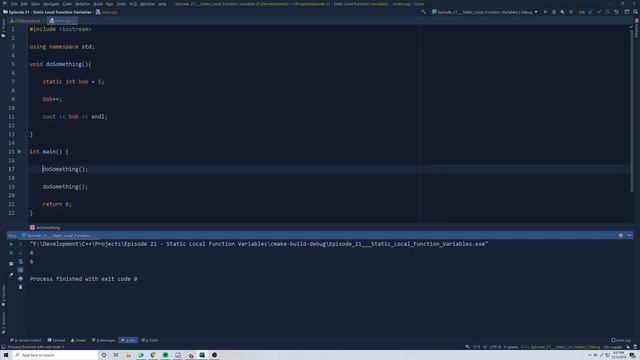Click the doSomething breadcrumb below editor
640x360 pixels.
45,228
